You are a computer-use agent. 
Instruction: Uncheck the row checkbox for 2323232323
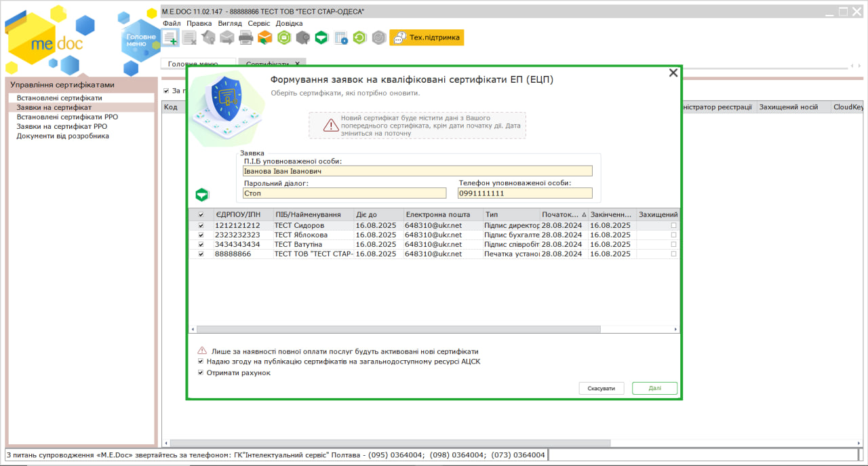point(201,235)
